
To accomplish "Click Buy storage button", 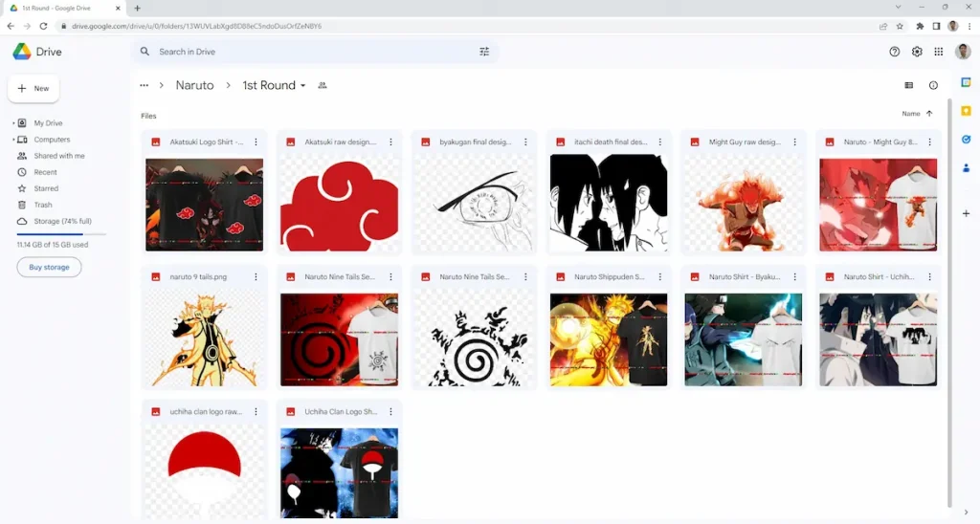I will (x=49, y=267).
